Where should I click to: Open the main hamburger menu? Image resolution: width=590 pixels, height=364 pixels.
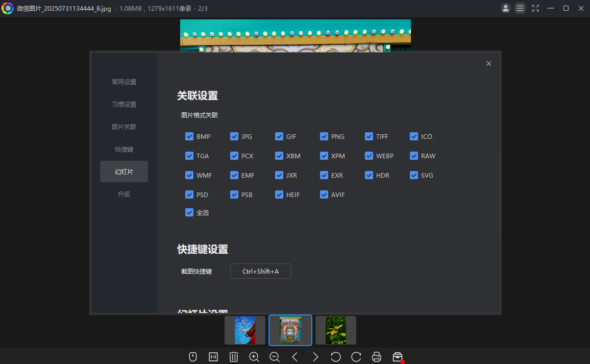tap(520, 8)
